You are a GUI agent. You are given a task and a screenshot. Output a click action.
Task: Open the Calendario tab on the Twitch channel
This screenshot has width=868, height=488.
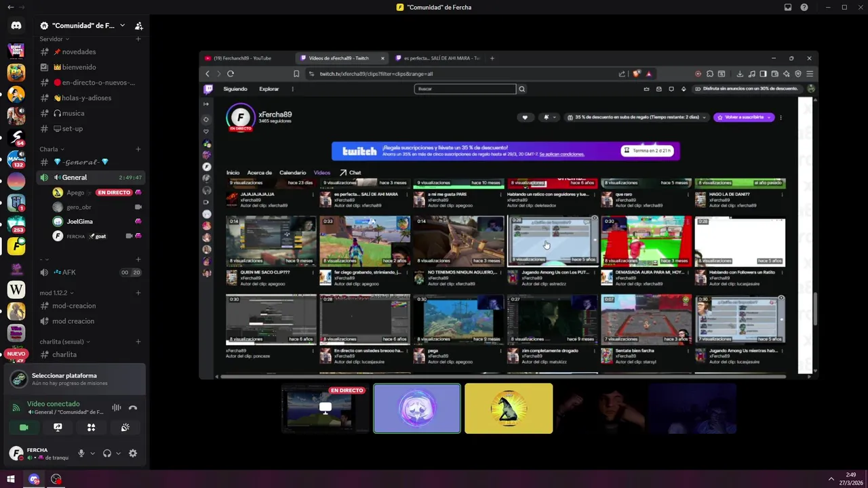pos(293,173)
